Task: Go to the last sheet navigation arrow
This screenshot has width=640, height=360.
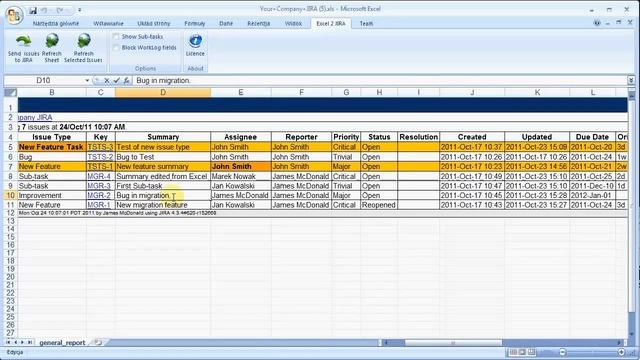Action: tap(30, 342)
